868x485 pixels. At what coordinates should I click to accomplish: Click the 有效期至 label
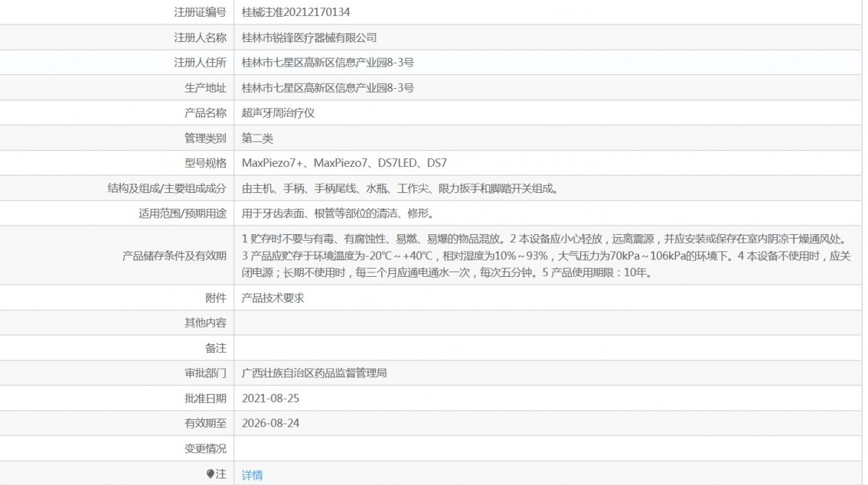pos(205,424)
